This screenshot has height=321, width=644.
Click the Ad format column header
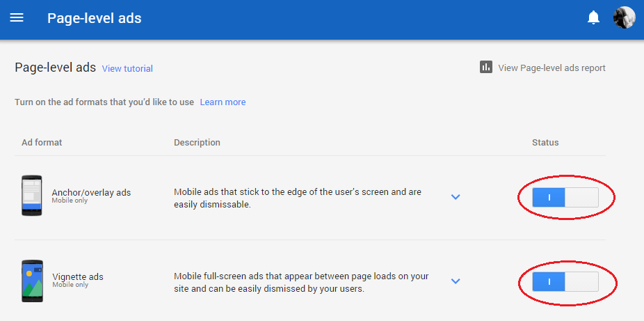pyautogui.click(x=42, y=143)
